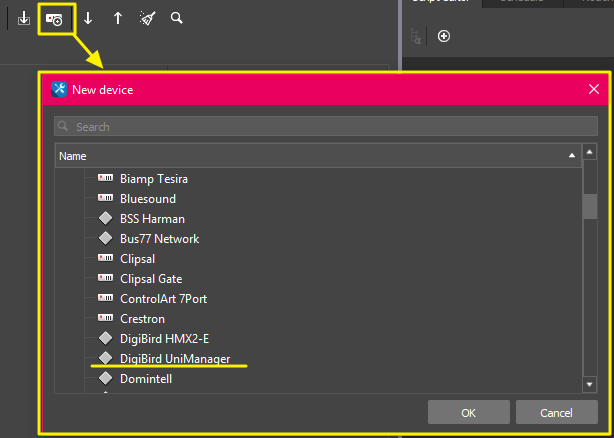Click the move down arrow icon
This screenshot has height=438, width=614.
click(88, 18)
